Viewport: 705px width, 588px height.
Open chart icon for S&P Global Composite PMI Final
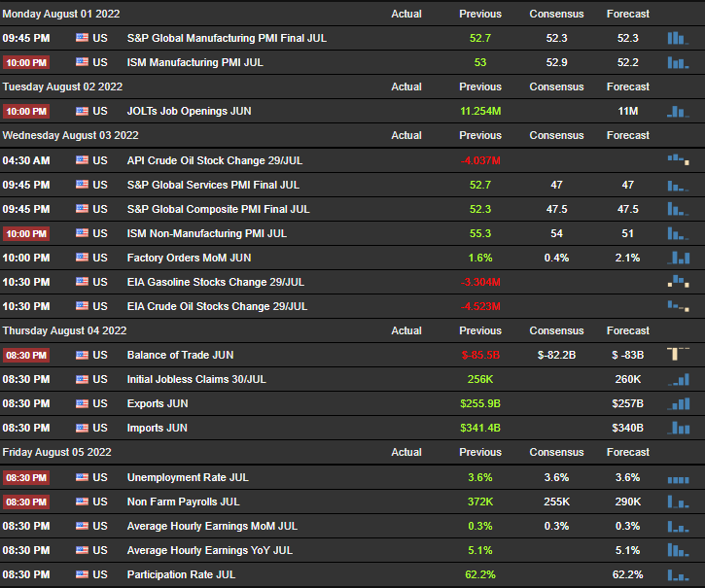tap(678, 209)
